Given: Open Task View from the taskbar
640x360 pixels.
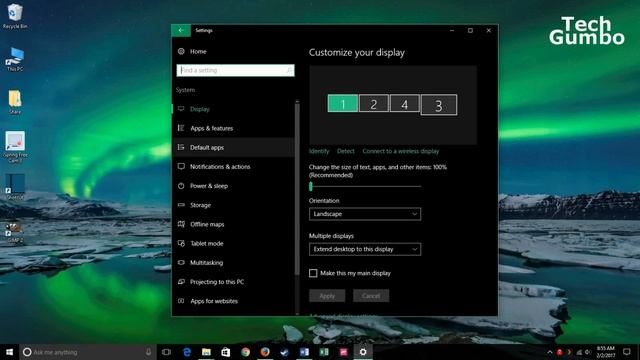Looking at the screenshot, I should [166, 352].
